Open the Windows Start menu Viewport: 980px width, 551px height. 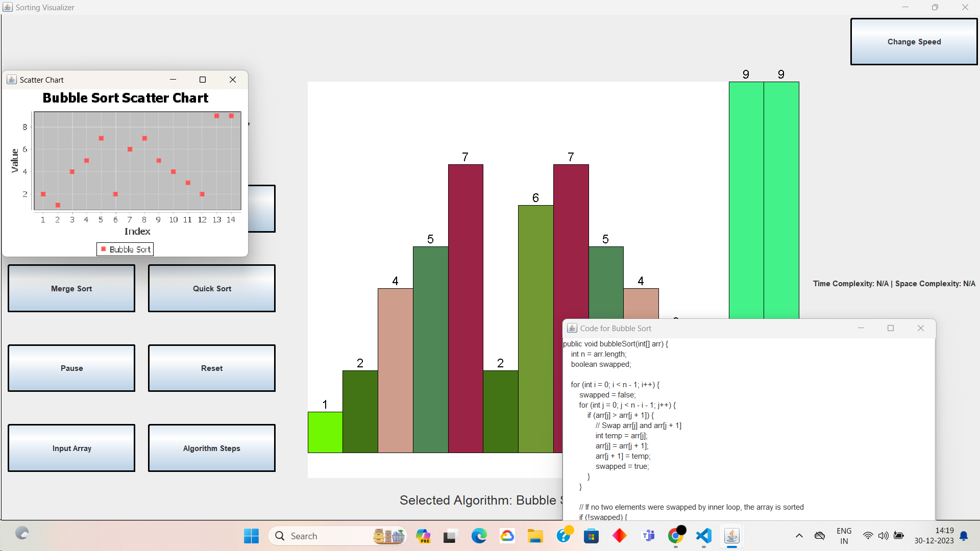251,536
